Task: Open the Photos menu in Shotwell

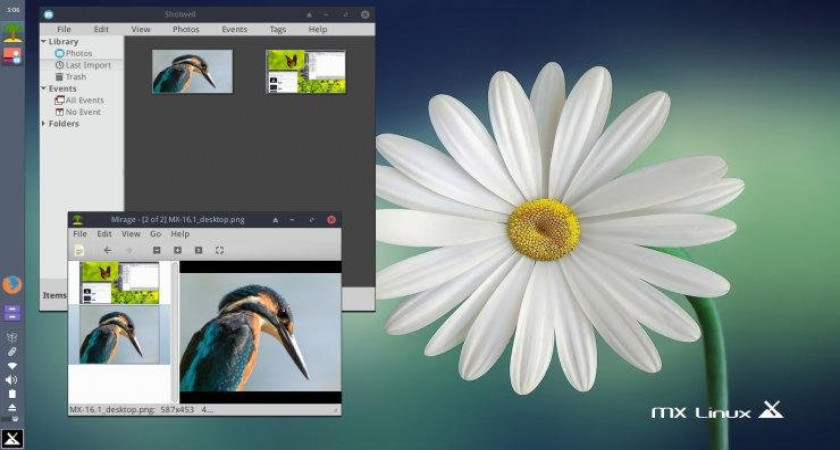Action: click(x=186, y=29)
